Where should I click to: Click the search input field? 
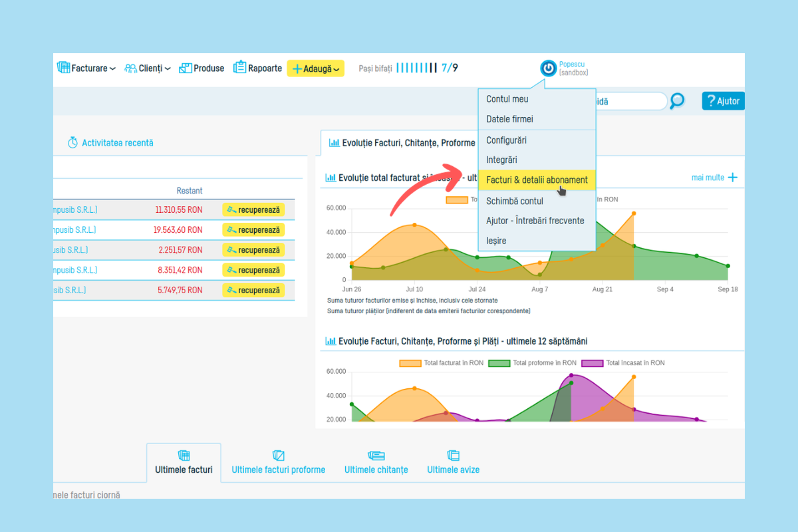click(628, 102)
